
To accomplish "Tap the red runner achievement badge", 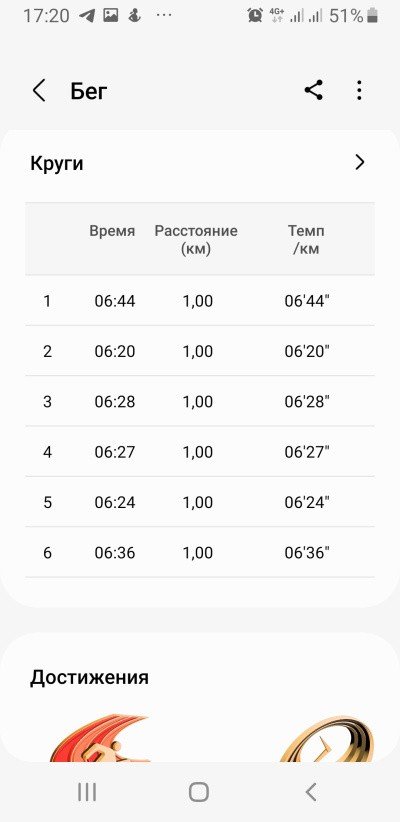I will pyautogui.click(x=100, y=738).
